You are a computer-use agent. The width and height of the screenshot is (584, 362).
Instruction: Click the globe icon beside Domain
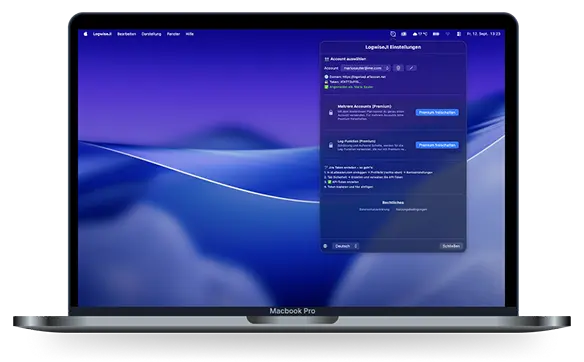326,77
